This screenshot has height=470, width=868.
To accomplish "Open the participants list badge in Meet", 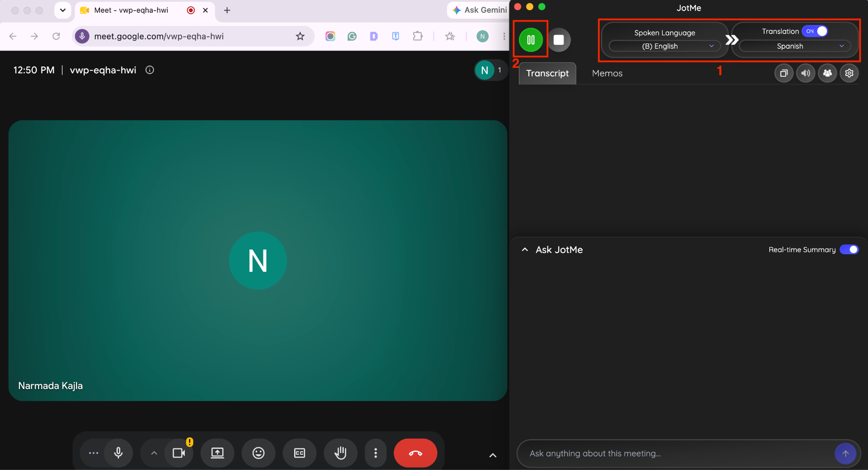I will [490, 70].
